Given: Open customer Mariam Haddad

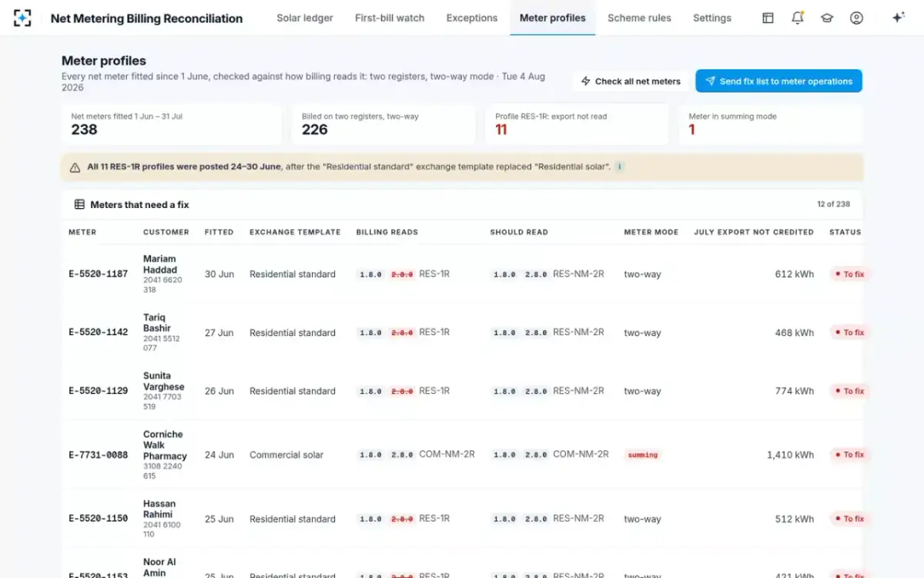Looking at the screenshot, I should (160, 264).
